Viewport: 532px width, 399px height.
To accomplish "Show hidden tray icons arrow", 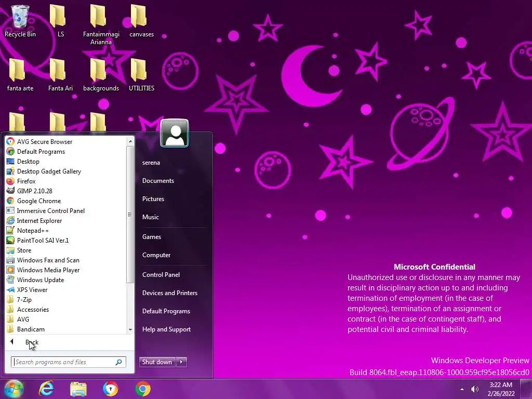I will [x=462, y=389].
